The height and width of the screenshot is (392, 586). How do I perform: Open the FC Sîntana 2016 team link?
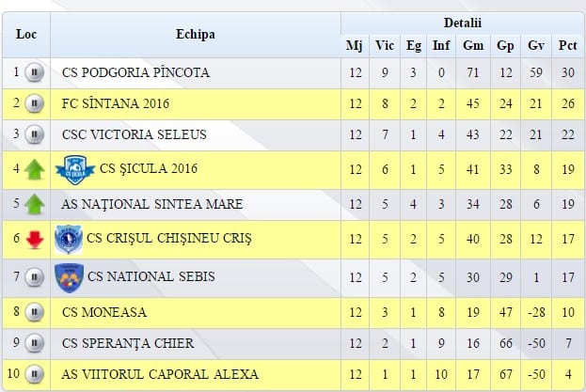pyautogui.click(x=116, y=103)
